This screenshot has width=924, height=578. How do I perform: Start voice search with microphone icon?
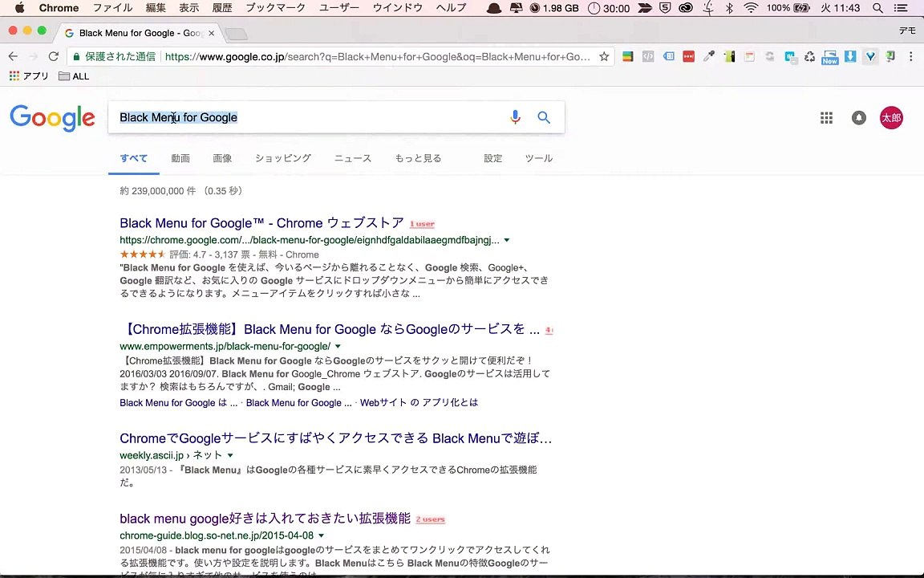515,117
